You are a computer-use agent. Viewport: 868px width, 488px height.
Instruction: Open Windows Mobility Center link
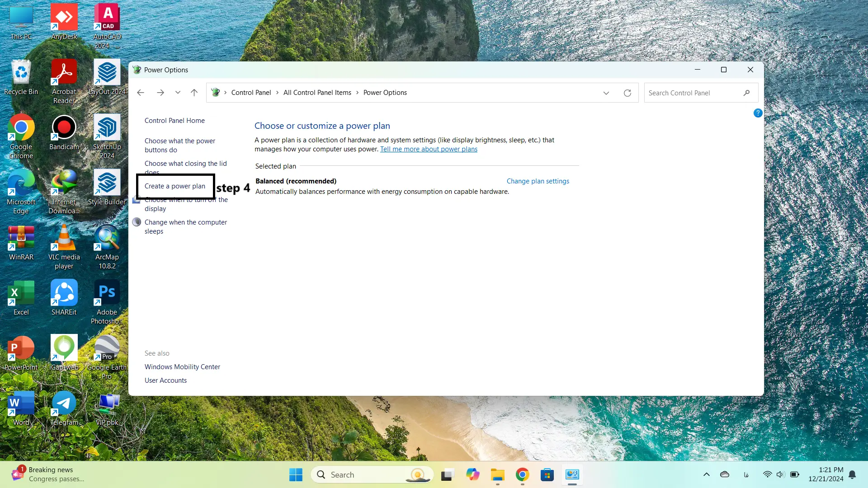[182, 367]
